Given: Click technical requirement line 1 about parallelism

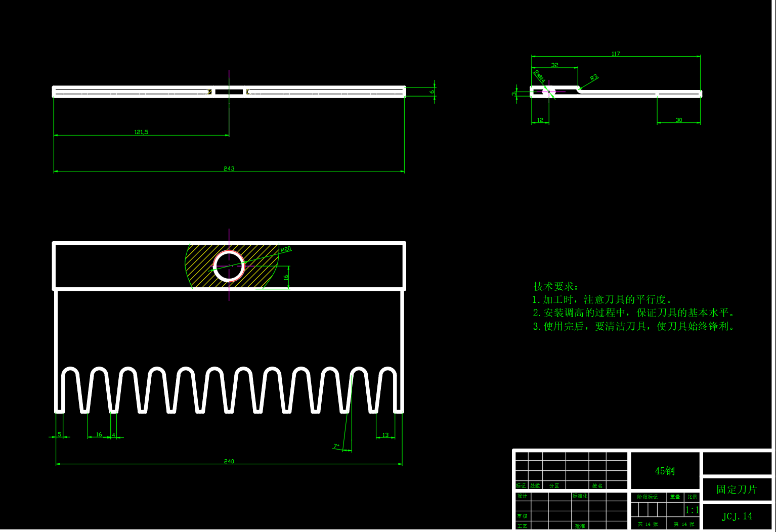Looking at the screenshot, I should tap(602, 299).
